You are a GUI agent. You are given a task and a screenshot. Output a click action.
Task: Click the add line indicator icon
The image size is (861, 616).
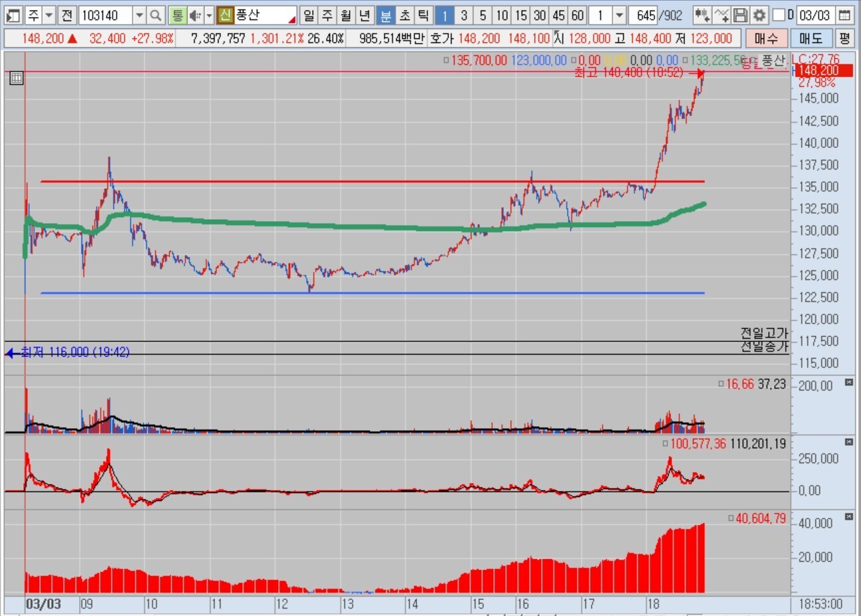click(x=722, y=15)
